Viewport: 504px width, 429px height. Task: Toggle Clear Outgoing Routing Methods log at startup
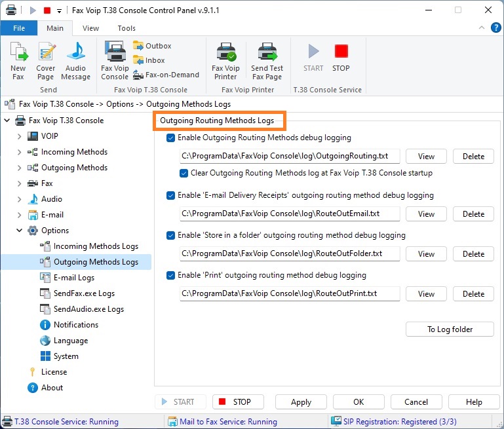coord(184,173)
